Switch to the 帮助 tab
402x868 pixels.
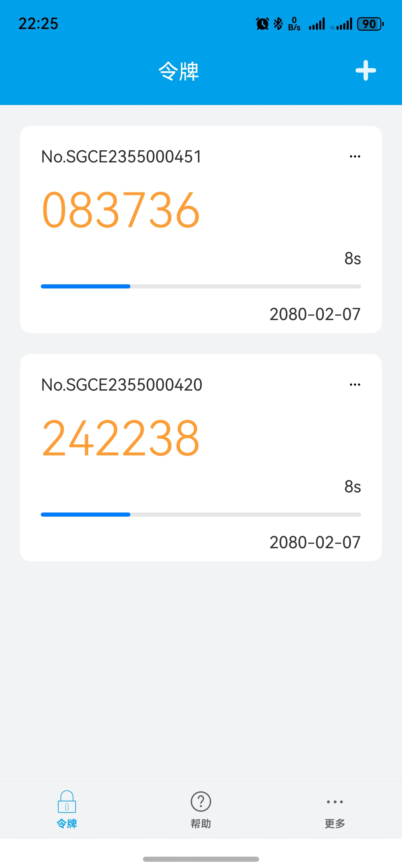coord(201,823)
